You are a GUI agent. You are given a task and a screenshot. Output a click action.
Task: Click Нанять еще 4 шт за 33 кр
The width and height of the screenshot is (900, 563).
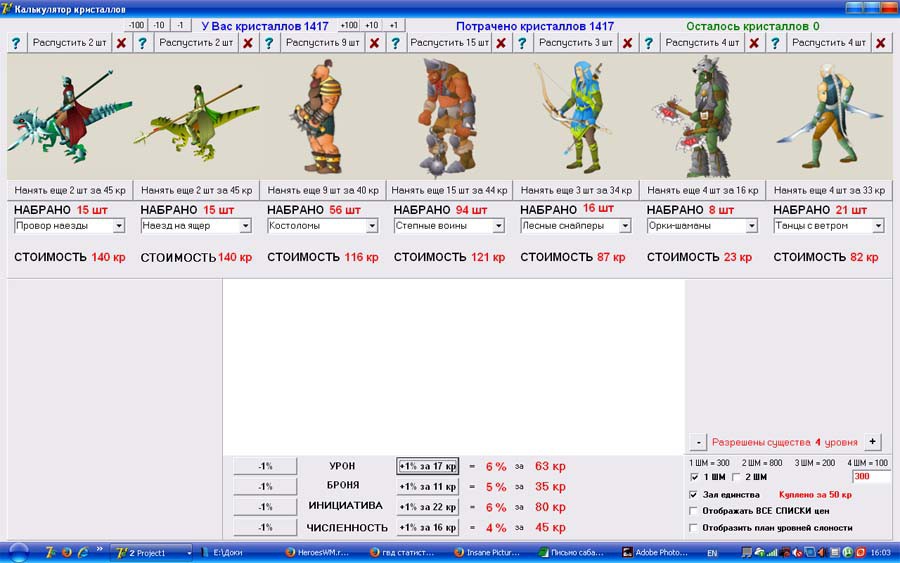point(829,190)
